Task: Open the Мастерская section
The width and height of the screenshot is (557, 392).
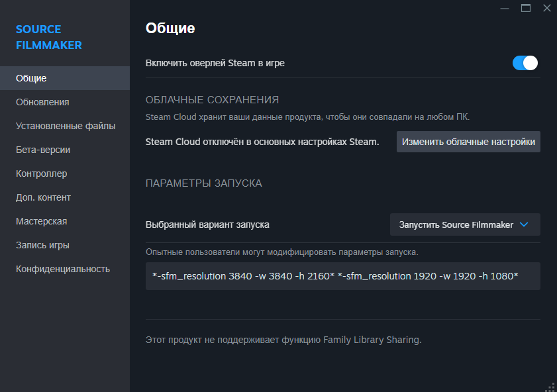Action: [x=65, y=221]
